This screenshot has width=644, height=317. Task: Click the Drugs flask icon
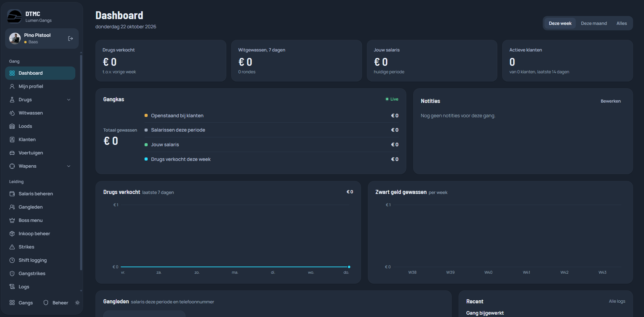click(12, 100)
